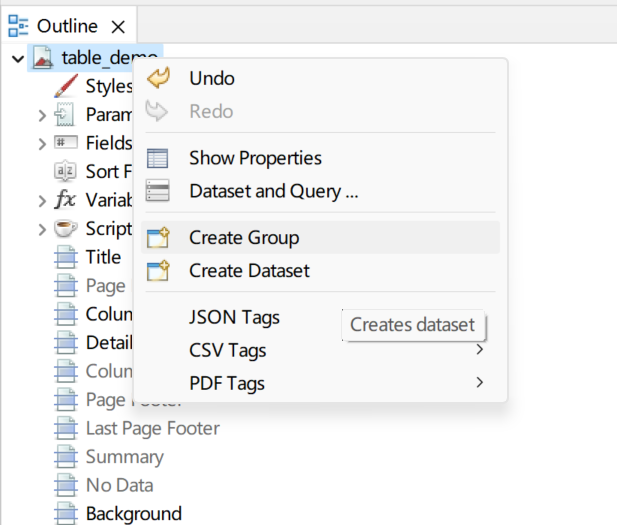Image resolution: width=617 pixels, height=525 pixels.
Task: Select the Last Page Footer band
Action: pyautogui.click(x=152, y=428)
